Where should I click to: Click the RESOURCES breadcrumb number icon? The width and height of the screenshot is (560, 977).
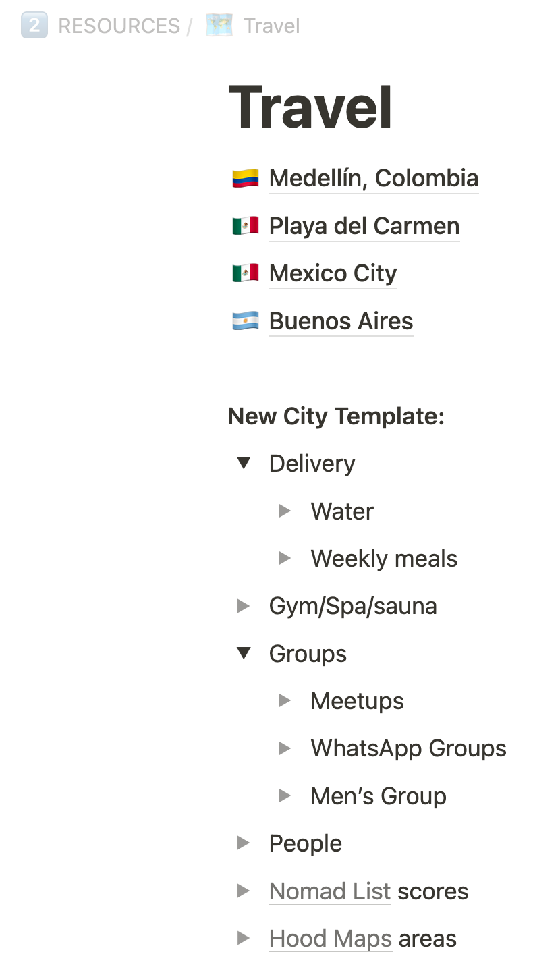tap(34, 26)
